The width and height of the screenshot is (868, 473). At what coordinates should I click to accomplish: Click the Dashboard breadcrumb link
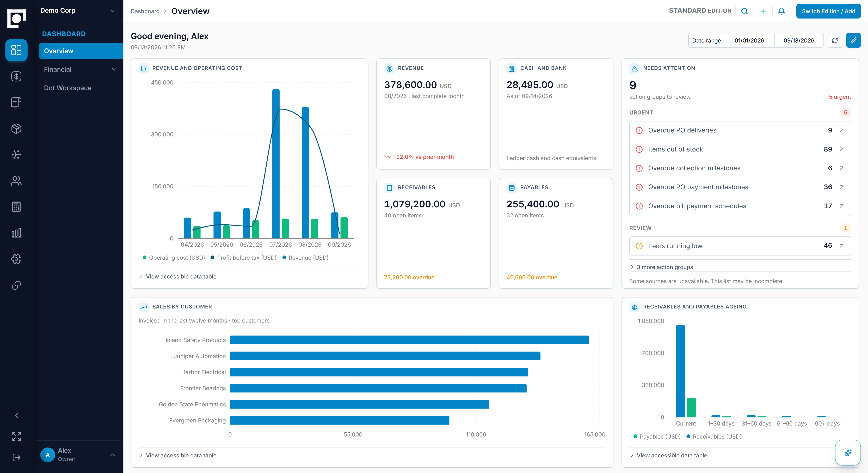coord(145,11)
